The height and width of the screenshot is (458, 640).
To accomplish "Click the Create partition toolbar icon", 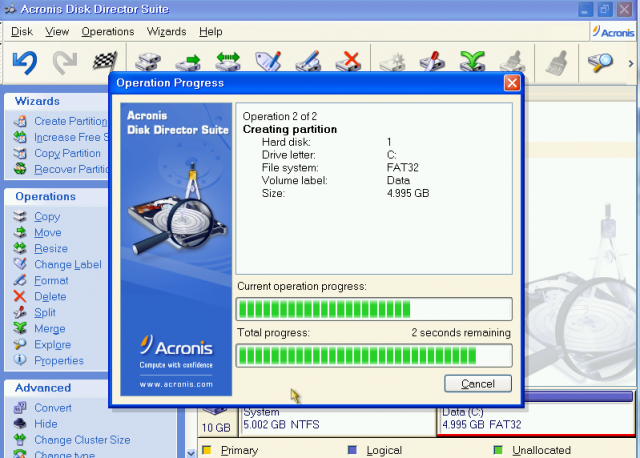I will [x=392, y=62].
